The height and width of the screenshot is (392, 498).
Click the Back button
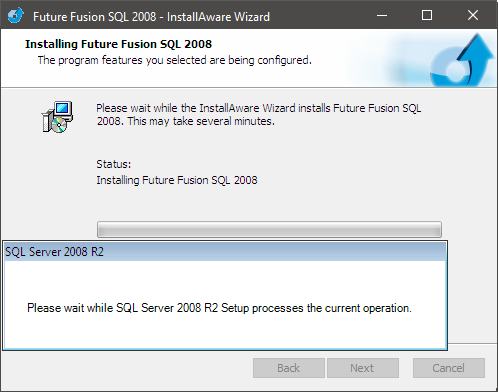point(289,368)
